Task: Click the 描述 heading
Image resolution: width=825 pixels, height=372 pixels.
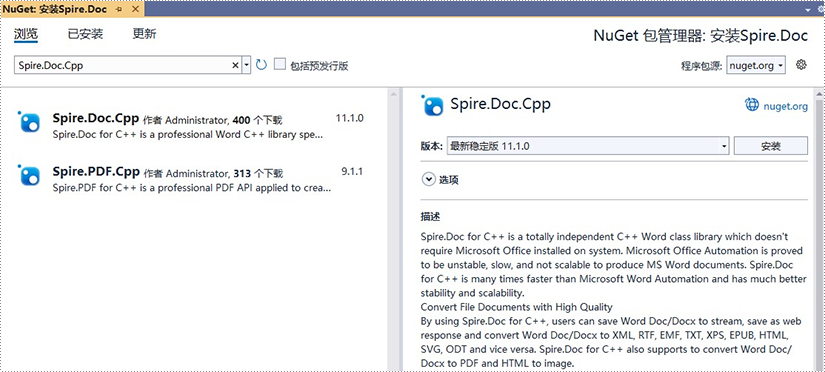Action: coord(430,216)
